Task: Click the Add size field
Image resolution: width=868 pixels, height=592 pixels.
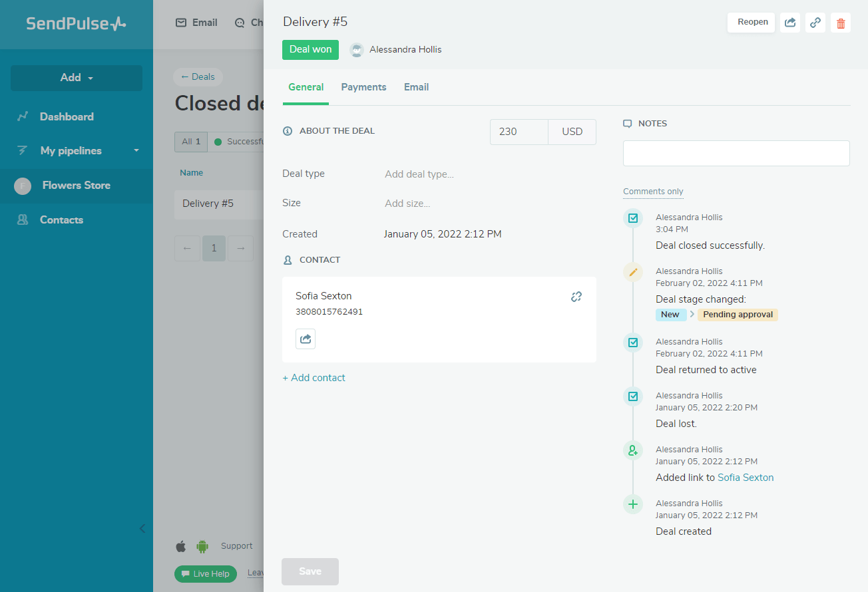Action: click(407, 204)
